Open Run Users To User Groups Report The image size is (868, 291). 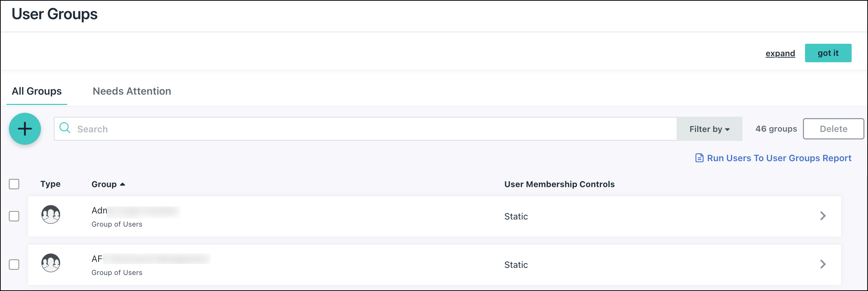(x=779, y=158)
